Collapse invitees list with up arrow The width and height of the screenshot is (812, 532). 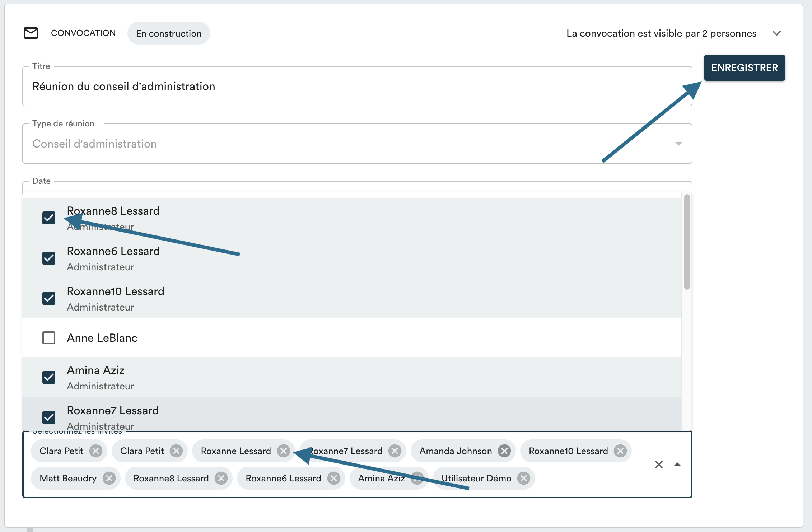point(677,465)
